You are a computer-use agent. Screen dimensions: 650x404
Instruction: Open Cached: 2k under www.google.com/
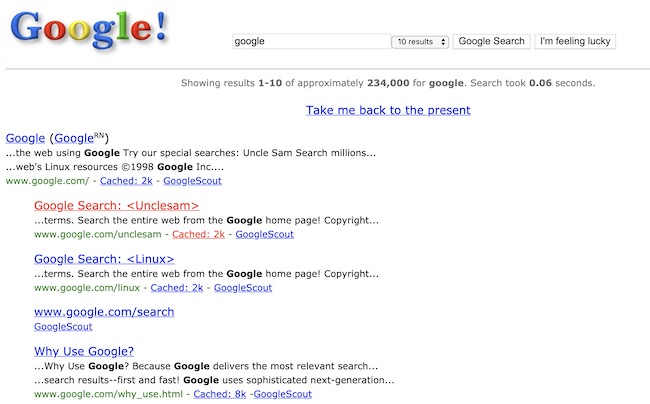pos(126,181)
